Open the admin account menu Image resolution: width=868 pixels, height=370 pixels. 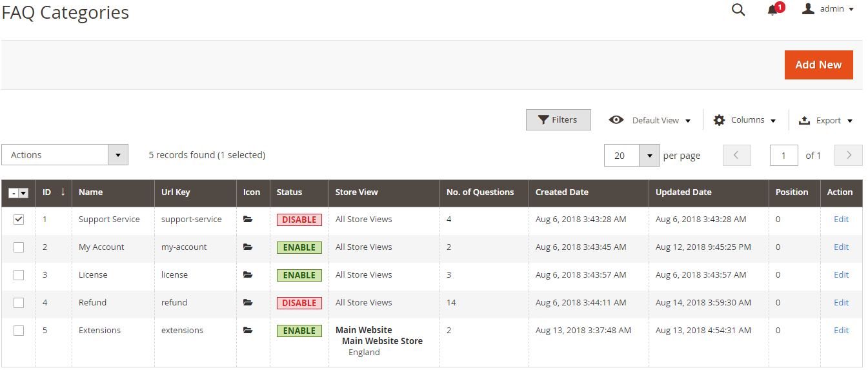828,9
